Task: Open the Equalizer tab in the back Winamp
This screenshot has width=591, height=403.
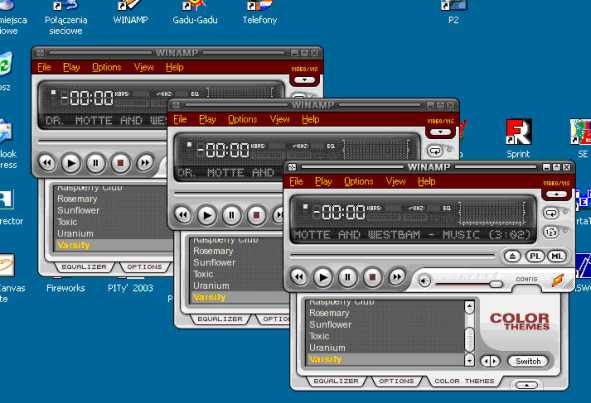Action: click(84, 267)
